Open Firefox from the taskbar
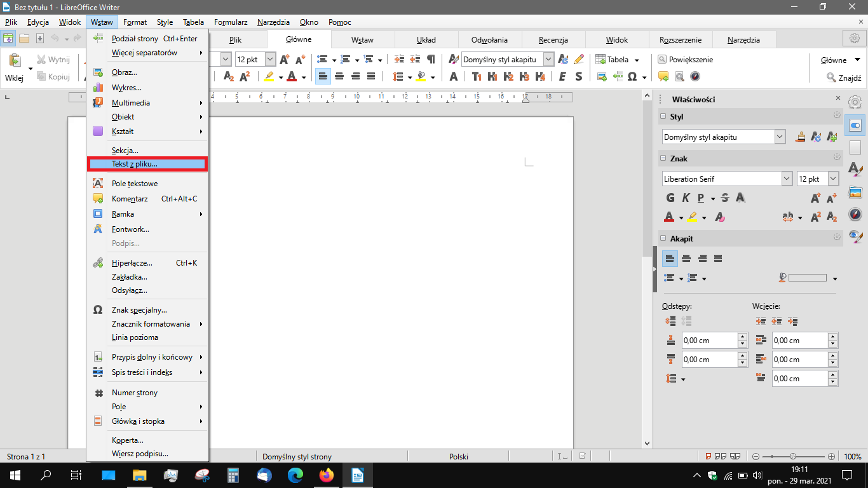Image resolution: width=868 pixels, height=488 pixels. coord(326,475)
